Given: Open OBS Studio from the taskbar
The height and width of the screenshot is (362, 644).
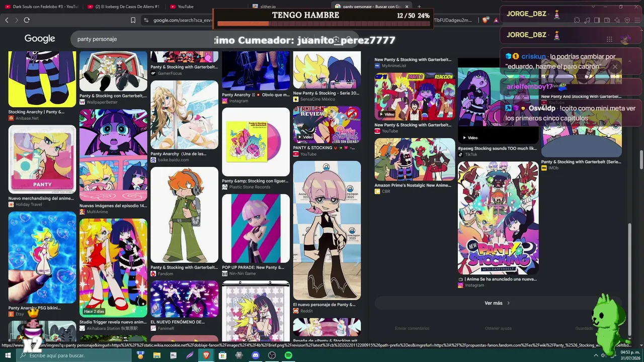Looking at the screenshot, I should pyautogui.click(x=272, y=355).
